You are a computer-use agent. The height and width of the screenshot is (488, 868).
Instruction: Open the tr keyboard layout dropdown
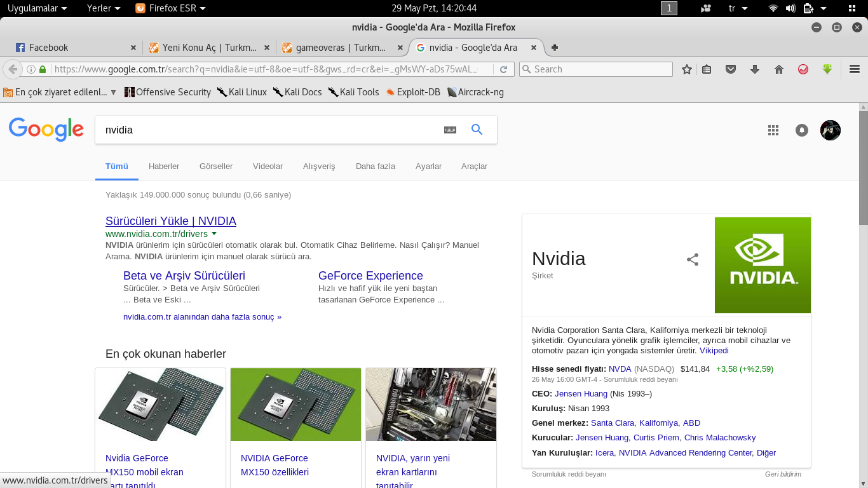tap(738, 8)
